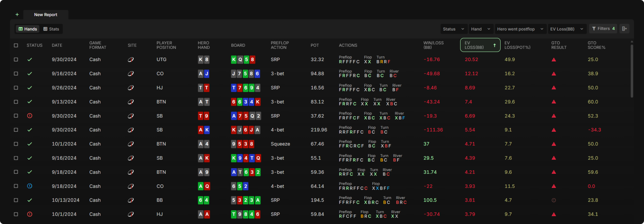The image size is (644, 224).
Task: Sort by the WIN/LOSS (BB) column header
Action: point(433,45)
